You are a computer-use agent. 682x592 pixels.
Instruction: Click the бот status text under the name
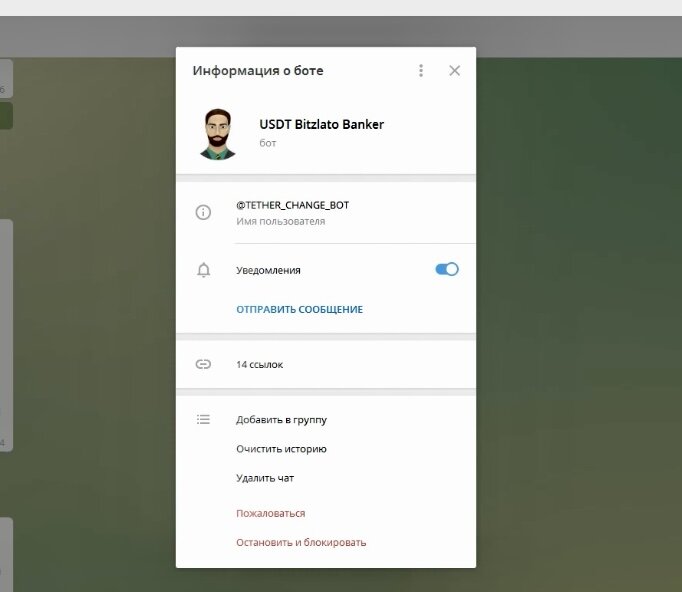click(x=267, y=143)
